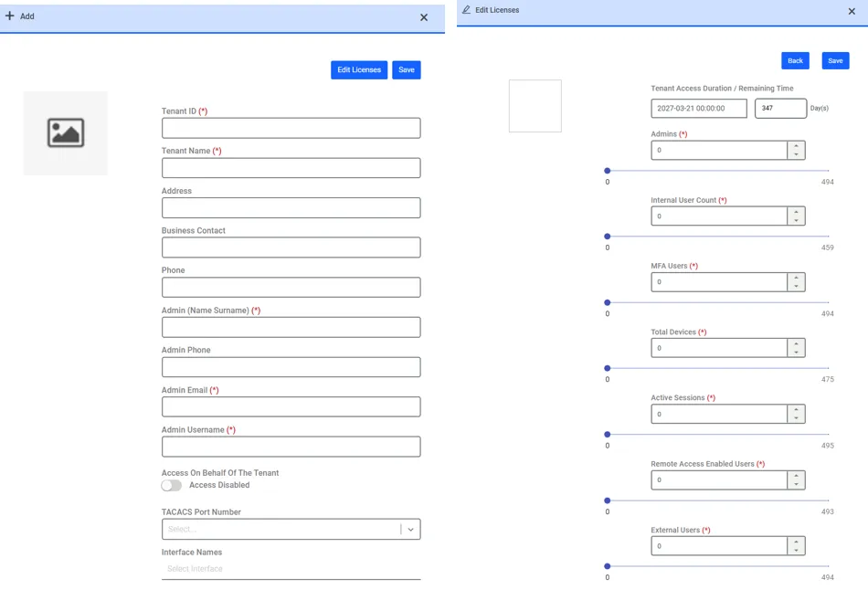Screen dimensions: 868x611
Task: Decrease the Admins value with down arrow
Action: 796,154
